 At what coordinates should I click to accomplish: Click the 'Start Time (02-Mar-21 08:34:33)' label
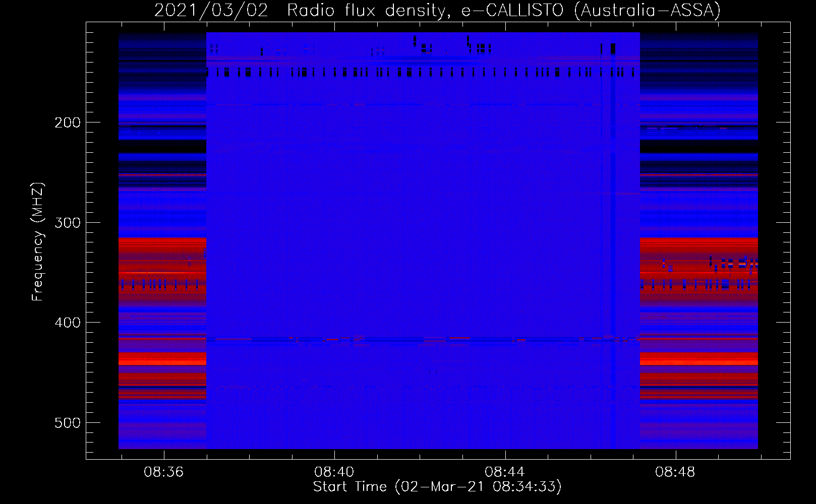[x=437, y=487]
